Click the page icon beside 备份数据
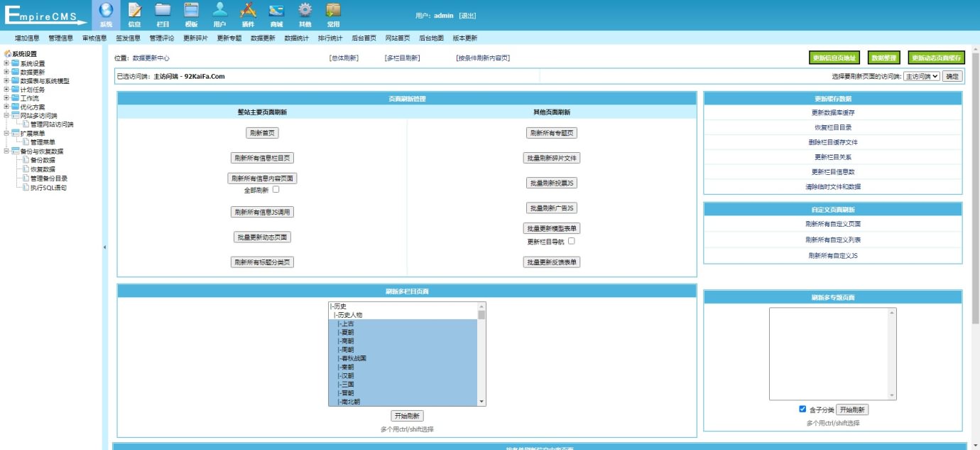 [x=26, y=160]
